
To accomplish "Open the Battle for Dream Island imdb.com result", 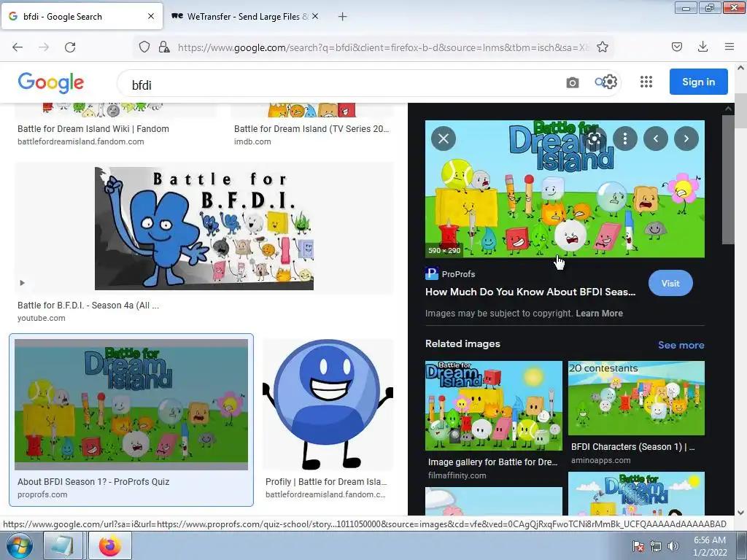I will pos(311,129).
